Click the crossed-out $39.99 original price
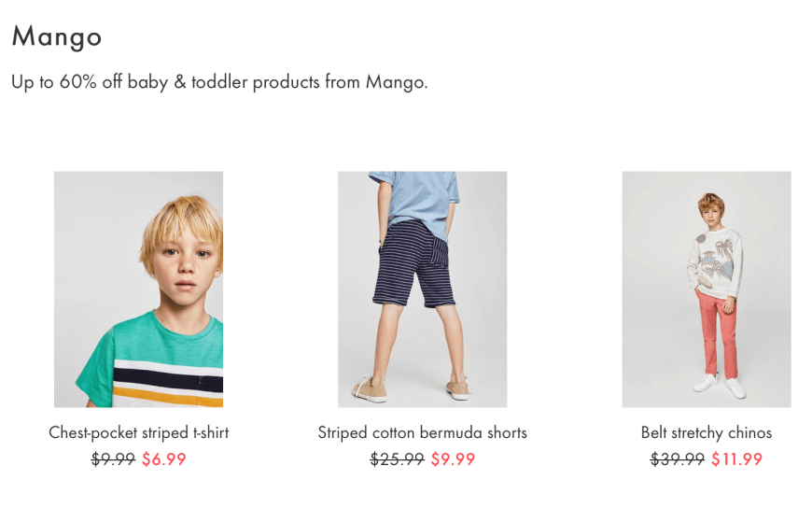The height and width of the screenshot is (522, 812). coord(678,459)
